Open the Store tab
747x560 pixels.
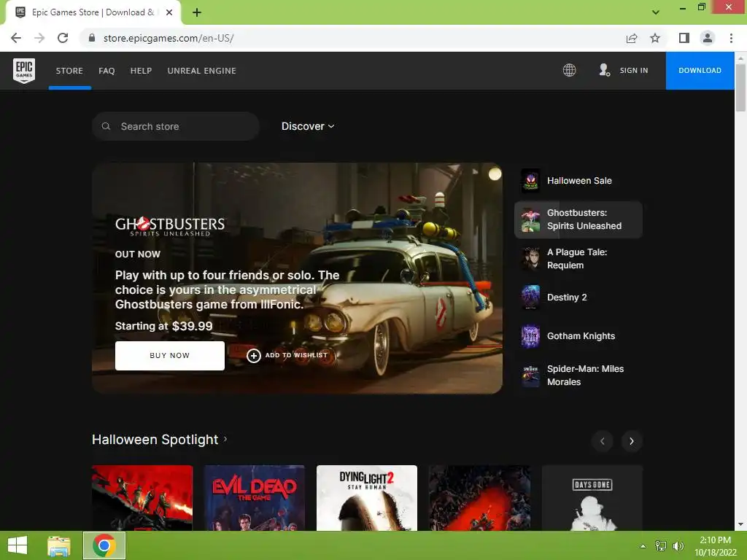click(69, 71)
